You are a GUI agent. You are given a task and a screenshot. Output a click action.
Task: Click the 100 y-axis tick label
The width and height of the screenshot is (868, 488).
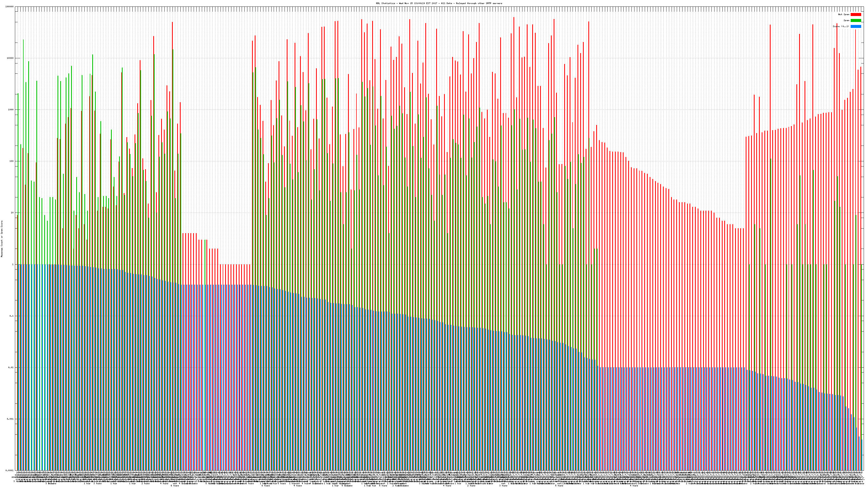tap(12, 161)
